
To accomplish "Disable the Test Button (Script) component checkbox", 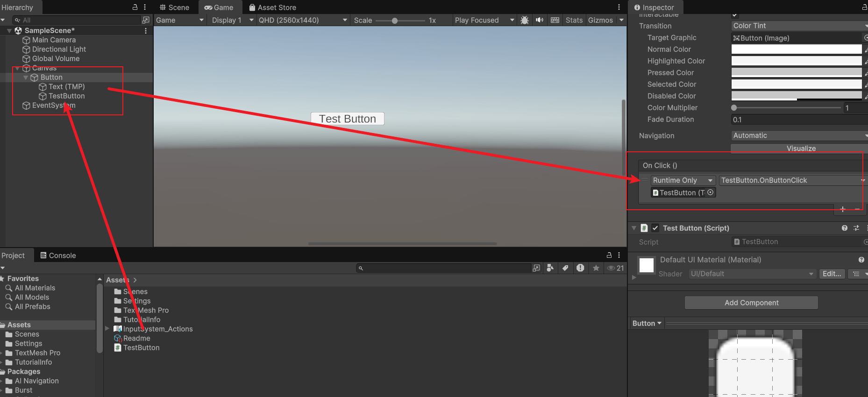I will 655,228.
